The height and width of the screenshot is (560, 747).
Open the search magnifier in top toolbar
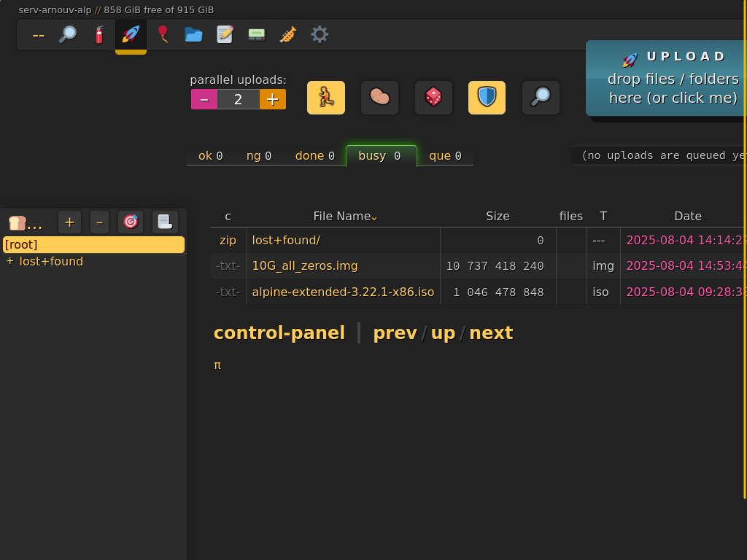point(68,34)
